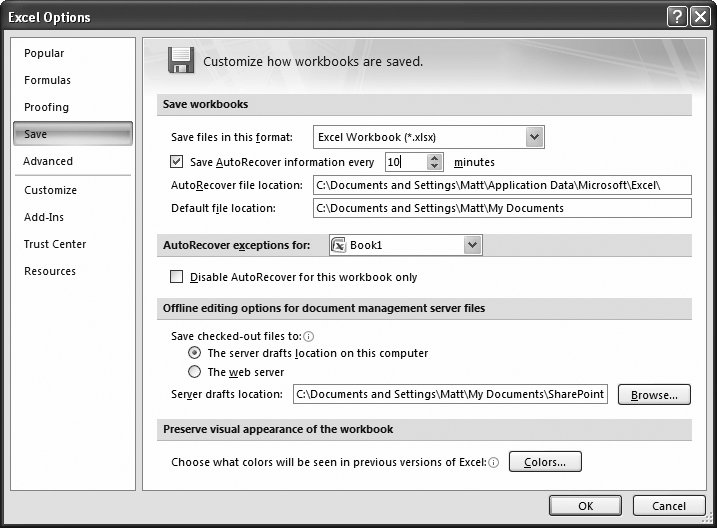
Task: Enable Disable AutoRecover for this workbook only
Action: pos(178,277)
